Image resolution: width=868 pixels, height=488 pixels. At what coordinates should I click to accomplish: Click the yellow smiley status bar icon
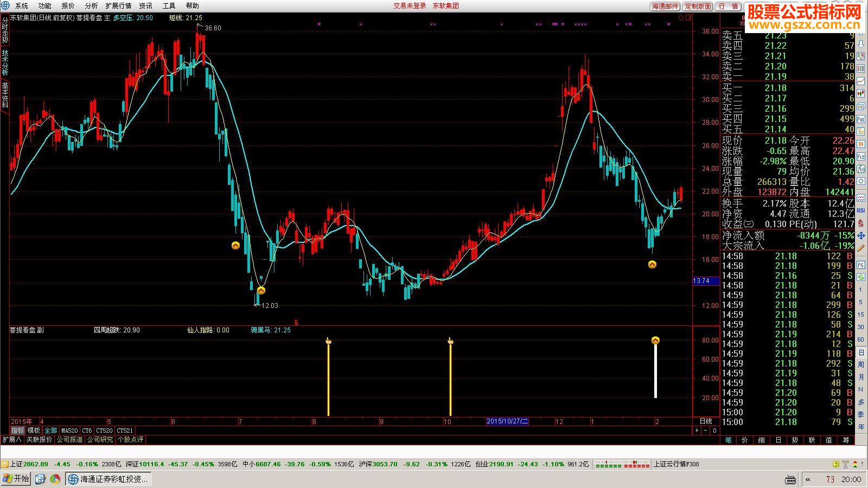click(836, 464)
